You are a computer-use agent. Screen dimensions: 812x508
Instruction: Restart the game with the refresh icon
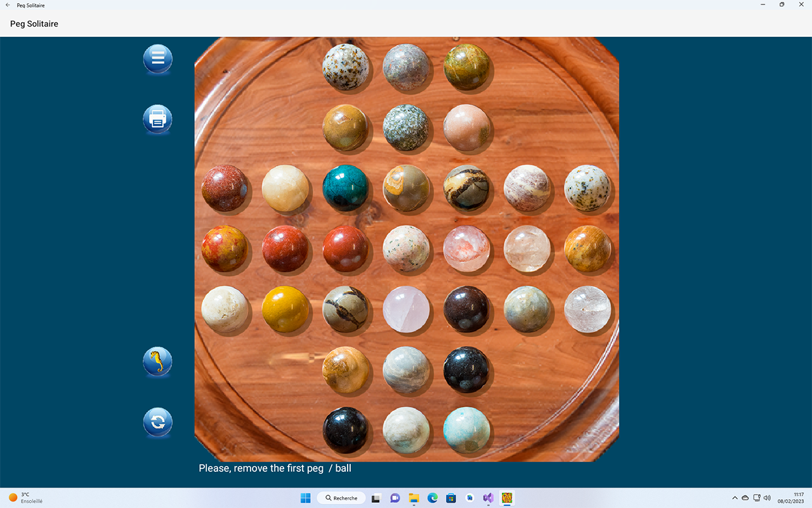tap(157, 422)
